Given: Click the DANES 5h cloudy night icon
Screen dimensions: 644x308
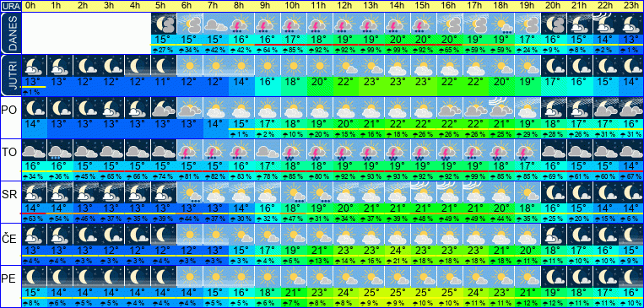Looking at the screenshot, I should coord(164,24).
